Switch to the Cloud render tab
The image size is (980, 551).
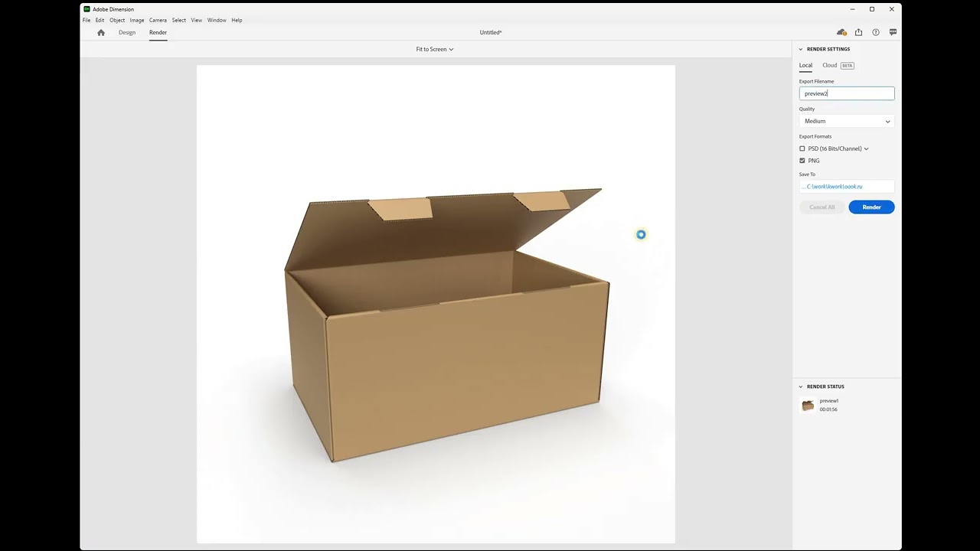[830, 65]
